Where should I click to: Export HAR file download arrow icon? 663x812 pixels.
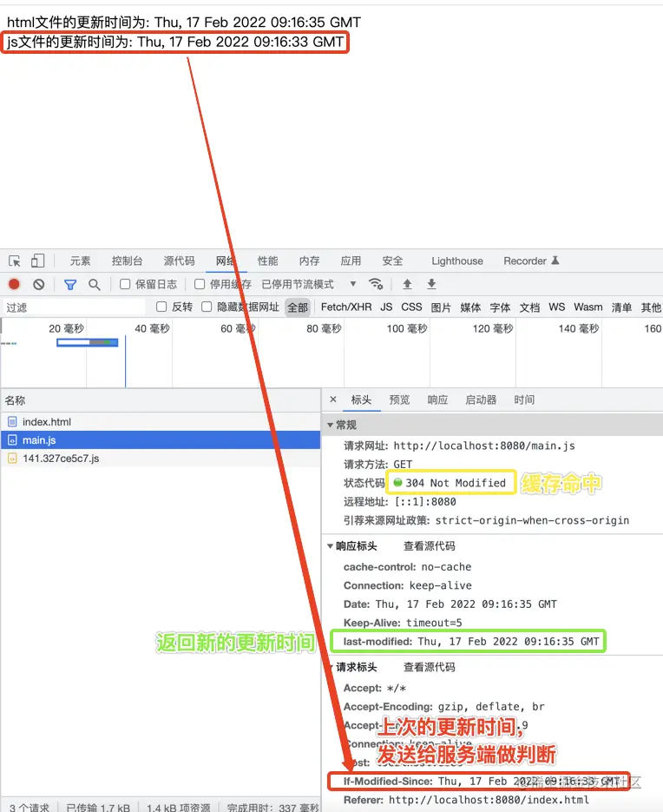point(431,284)
